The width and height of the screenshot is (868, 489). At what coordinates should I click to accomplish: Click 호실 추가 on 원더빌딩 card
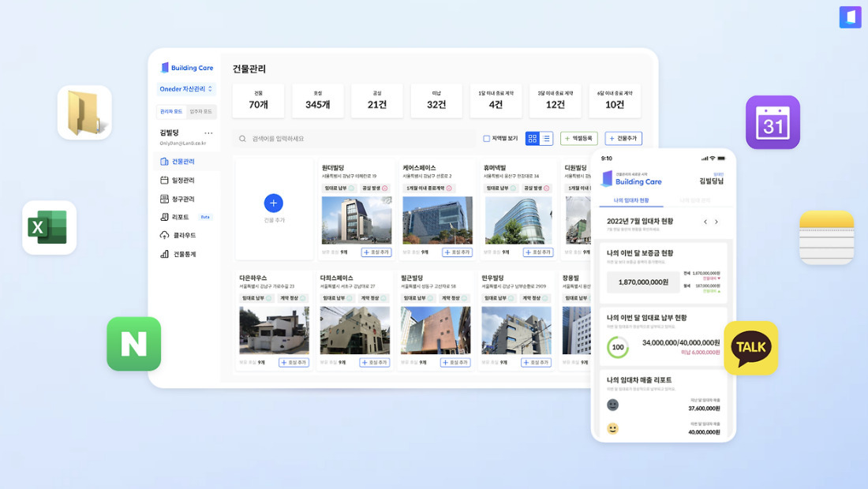click(376, 252)
